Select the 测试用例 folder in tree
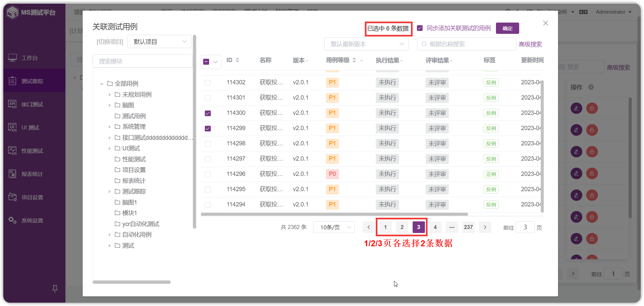The image size is (644, 306). [x=134, y=116]
